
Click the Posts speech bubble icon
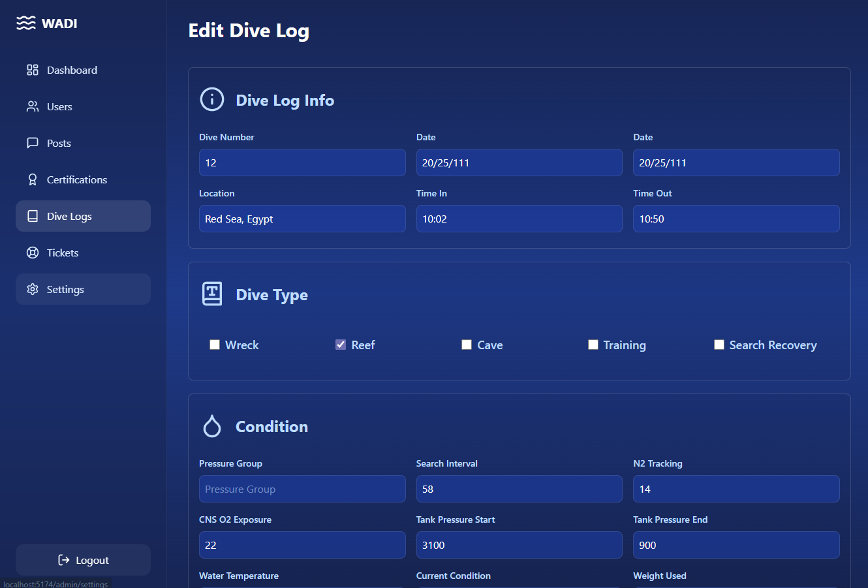(x=33, y=143)
